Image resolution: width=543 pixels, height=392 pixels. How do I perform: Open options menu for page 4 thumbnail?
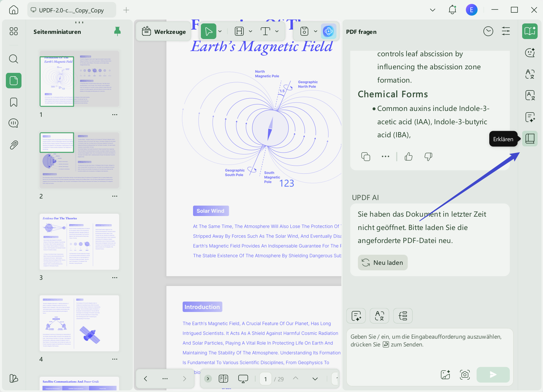(x=115, y=359)
